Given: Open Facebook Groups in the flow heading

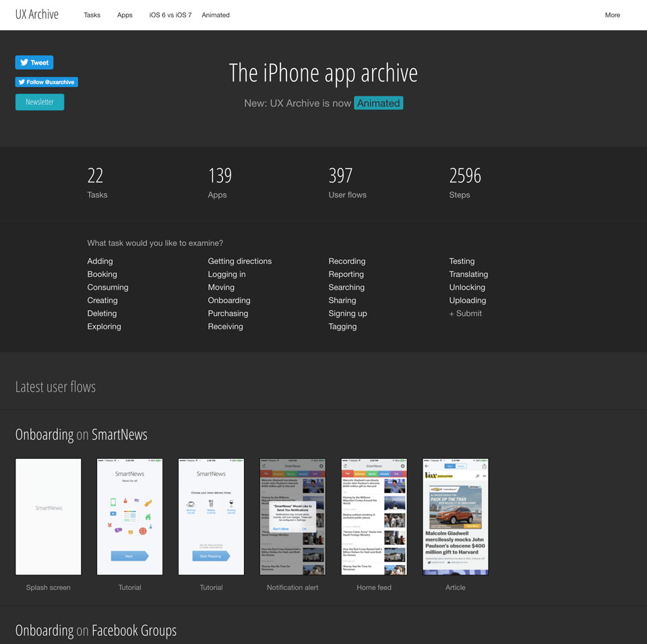Looking at the screenshot, I should pos(134,631).
